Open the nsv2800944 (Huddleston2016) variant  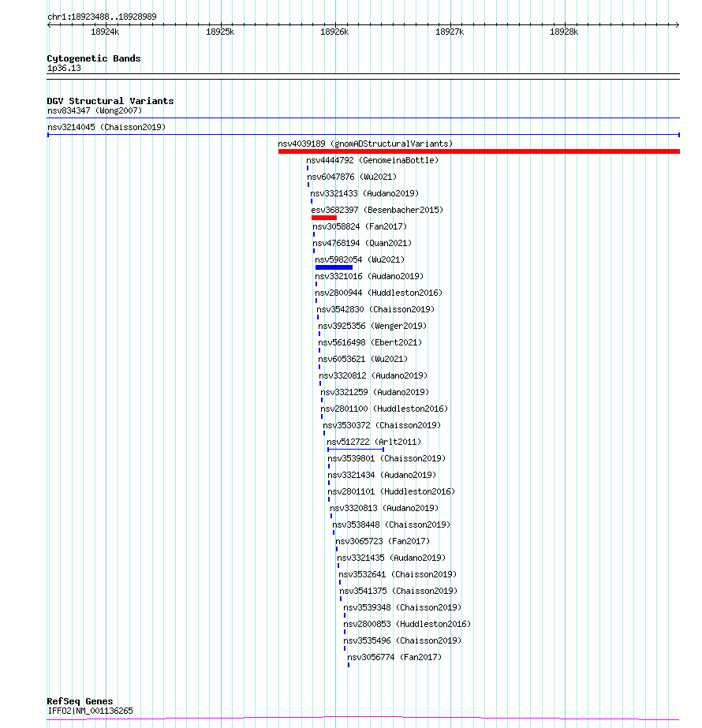pos(379,293)
